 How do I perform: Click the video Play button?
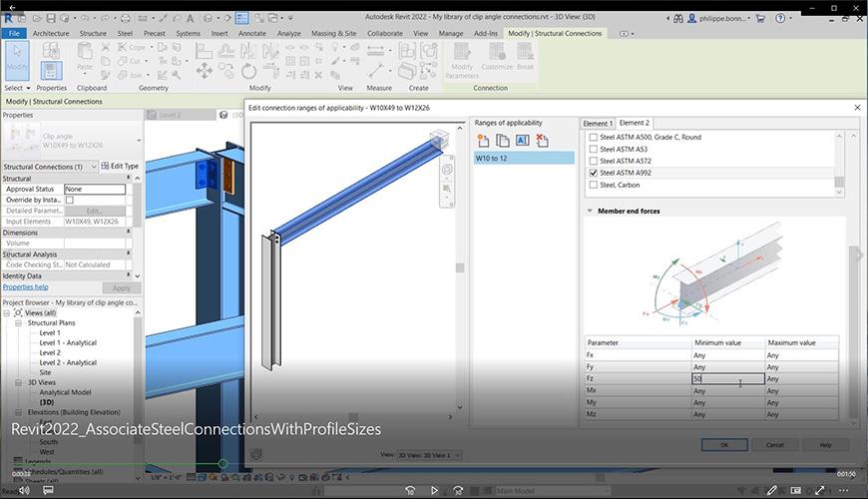point(434,490)
